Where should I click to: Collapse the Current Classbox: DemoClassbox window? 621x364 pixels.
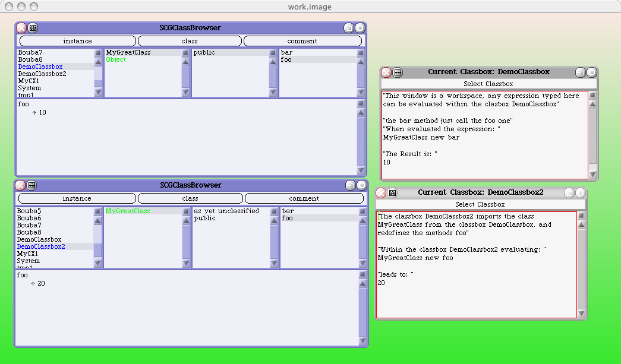tap(592, 72)
